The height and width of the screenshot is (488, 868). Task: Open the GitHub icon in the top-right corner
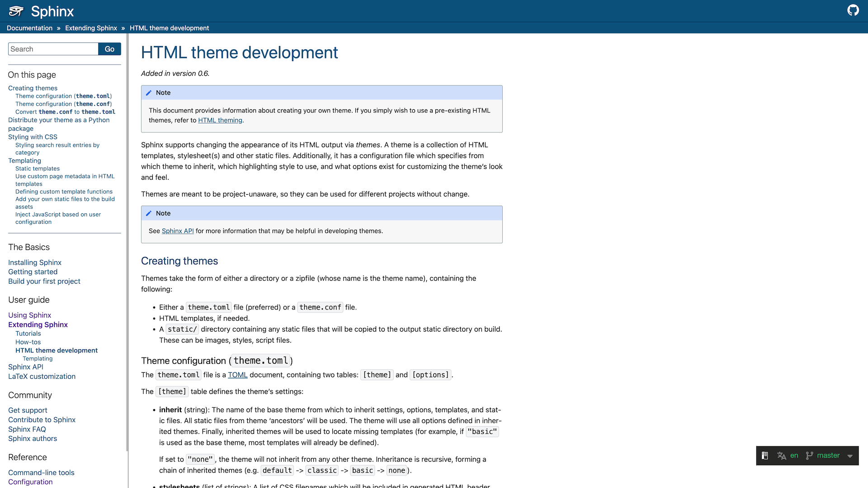(x=853, y=9)
